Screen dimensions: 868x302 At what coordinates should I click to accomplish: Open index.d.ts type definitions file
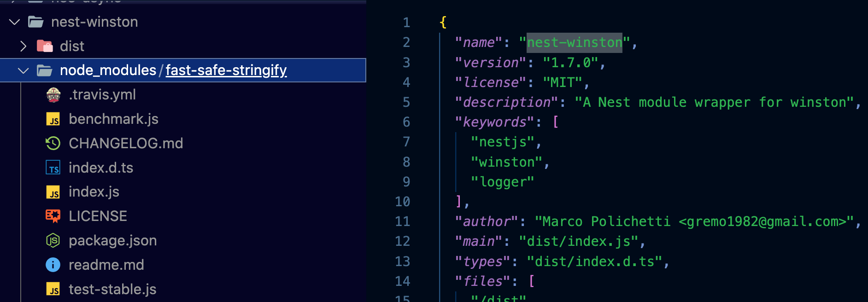click(x=101, y=168)
